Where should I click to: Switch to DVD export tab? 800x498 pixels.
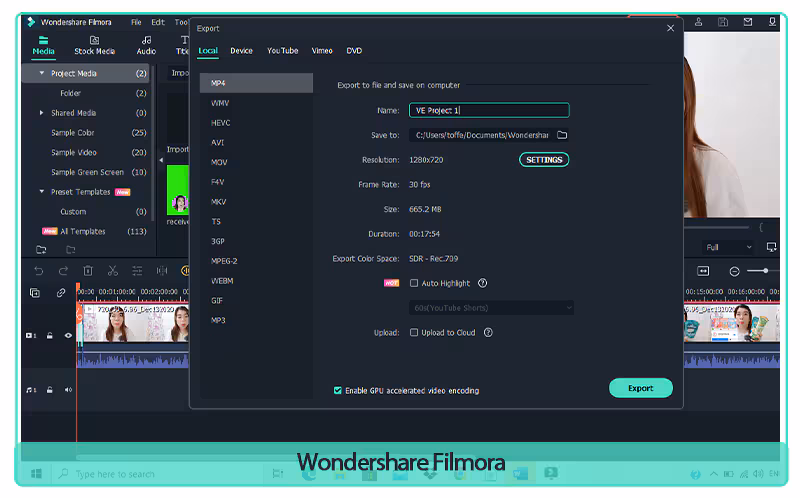[x=354, y=51]
